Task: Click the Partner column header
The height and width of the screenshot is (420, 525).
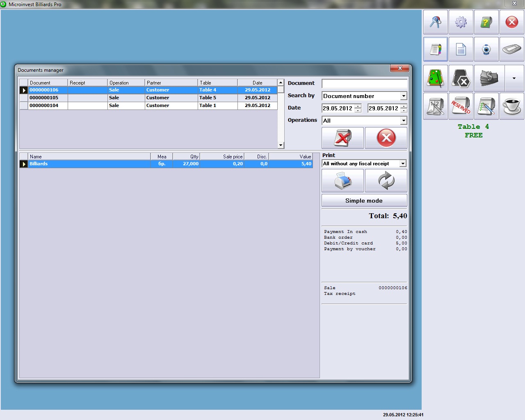Action: tap(171, 83)
